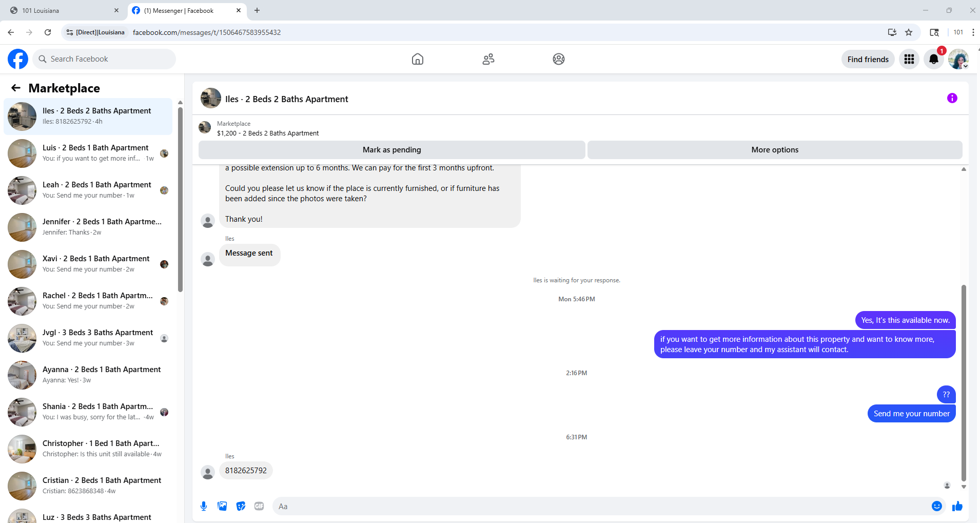The image size is (980, 523).
Task: Open Ayanna 2 Beds 1 Bath conversation
Action: pyautogui.click(x=88, y=375)
